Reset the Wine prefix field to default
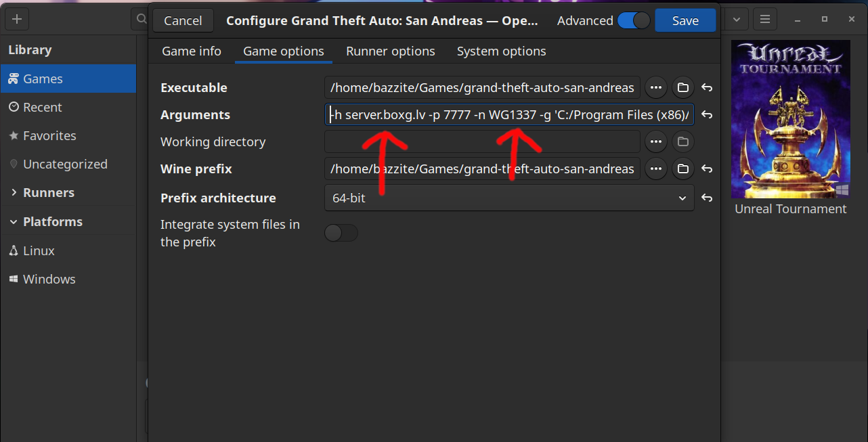This screenshot has height=442, width=868. click(x=707, y=169)
